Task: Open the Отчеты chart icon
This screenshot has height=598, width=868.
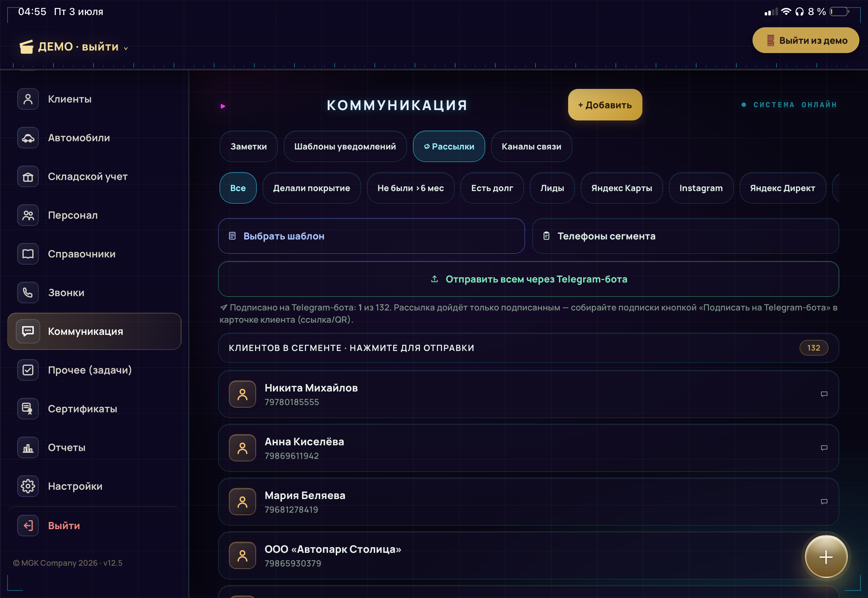Action: pyautogui.click(x=28, y=447)
